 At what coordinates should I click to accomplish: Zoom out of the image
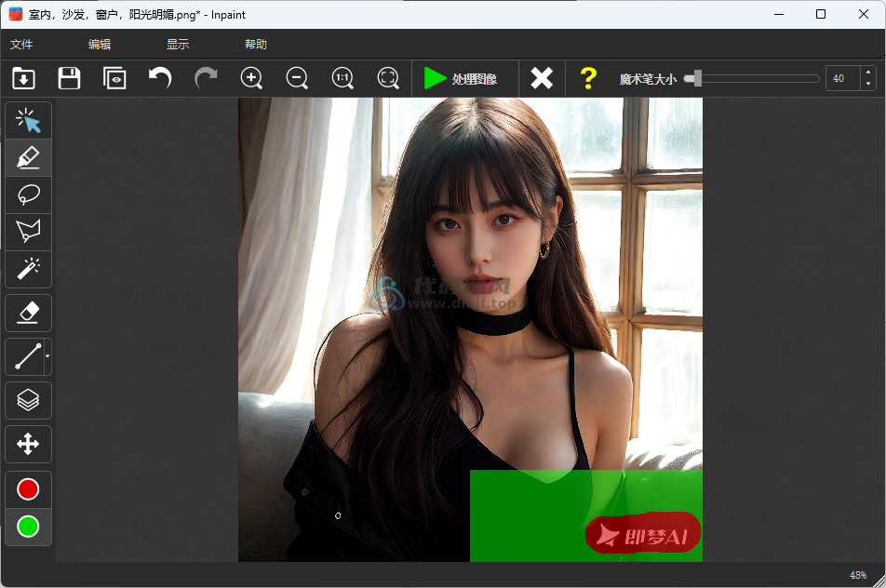[x=297, y=78]
